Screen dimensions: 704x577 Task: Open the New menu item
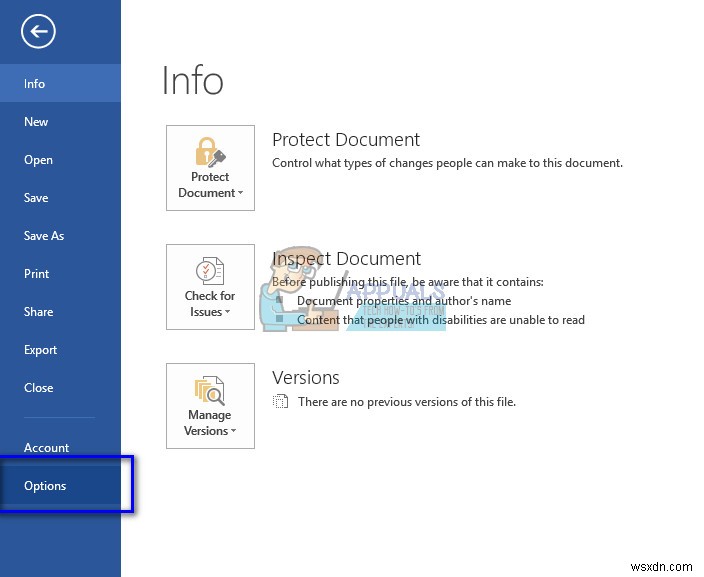[x=60, y=122]
